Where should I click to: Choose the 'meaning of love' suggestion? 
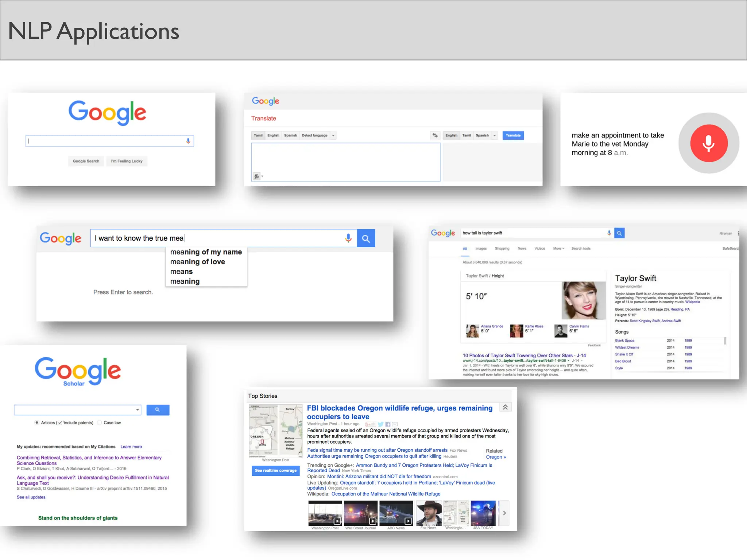(206, 262)
